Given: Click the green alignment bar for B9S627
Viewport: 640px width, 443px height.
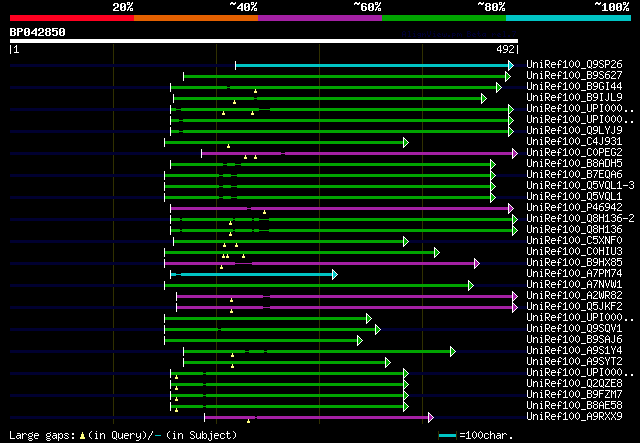Looking at the screenshot, I should tap(345, 76).
